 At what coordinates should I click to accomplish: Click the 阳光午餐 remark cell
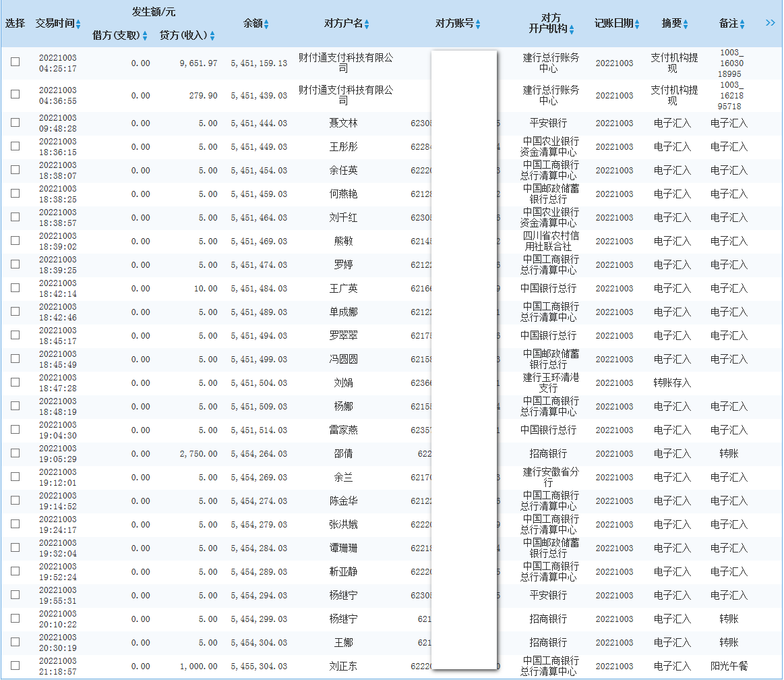coord(729,666)
